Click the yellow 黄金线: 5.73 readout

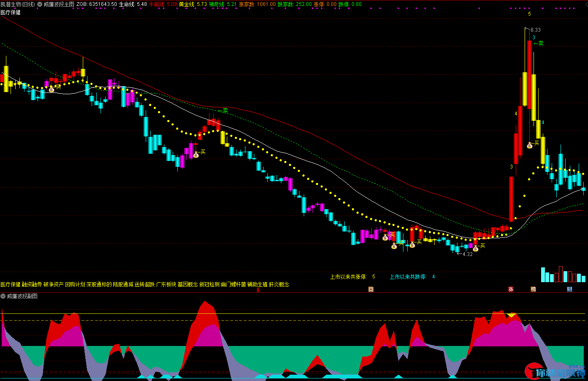click(193, 4)
